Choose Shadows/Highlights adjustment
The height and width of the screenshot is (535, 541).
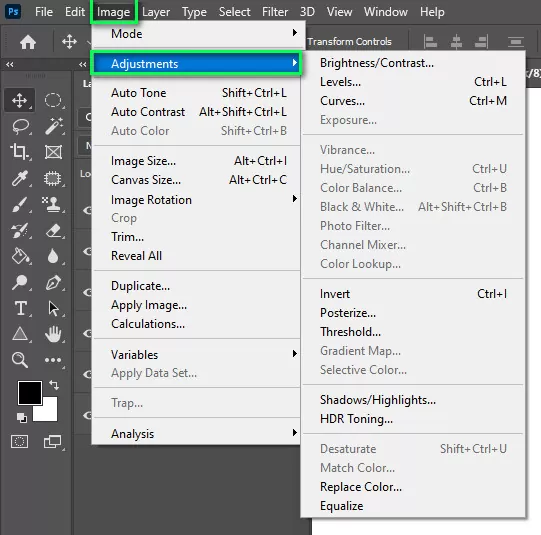(x=413, y=400)
